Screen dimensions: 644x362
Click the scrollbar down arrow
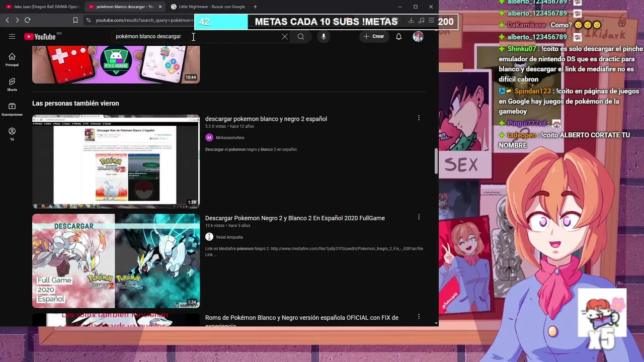tap(436, 323)
